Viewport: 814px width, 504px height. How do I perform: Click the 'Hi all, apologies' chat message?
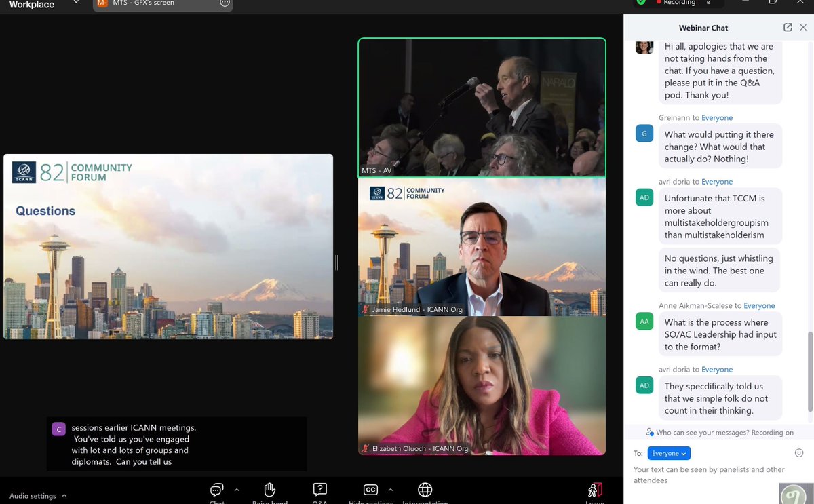720,71
